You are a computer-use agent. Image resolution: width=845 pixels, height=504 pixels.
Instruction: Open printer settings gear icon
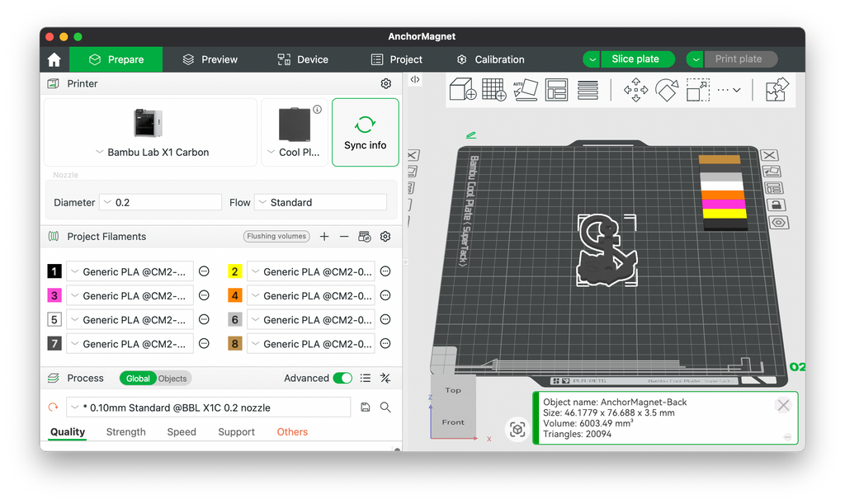(386, 83)
